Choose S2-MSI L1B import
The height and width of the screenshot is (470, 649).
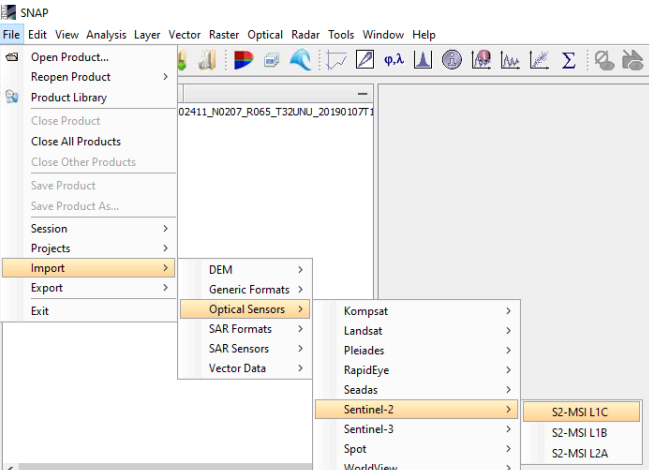pos(581,433)
